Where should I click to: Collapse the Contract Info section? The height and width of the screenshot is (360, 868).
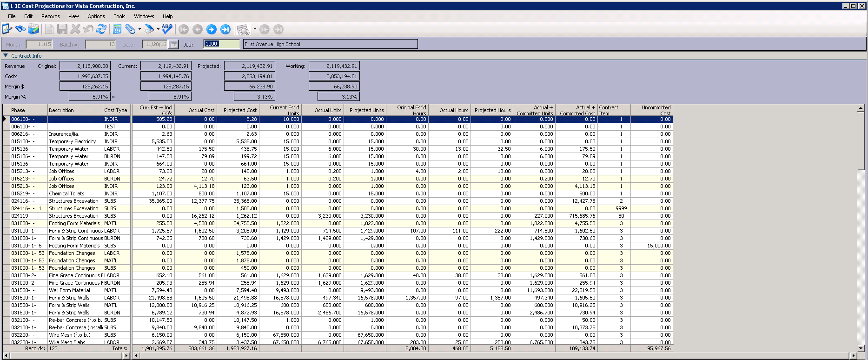6,55
